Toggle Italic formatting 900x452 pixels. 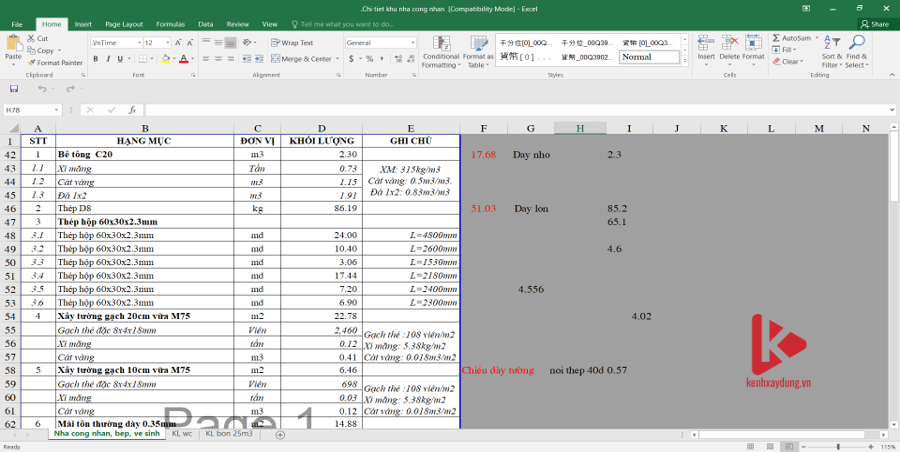point(109,59)
